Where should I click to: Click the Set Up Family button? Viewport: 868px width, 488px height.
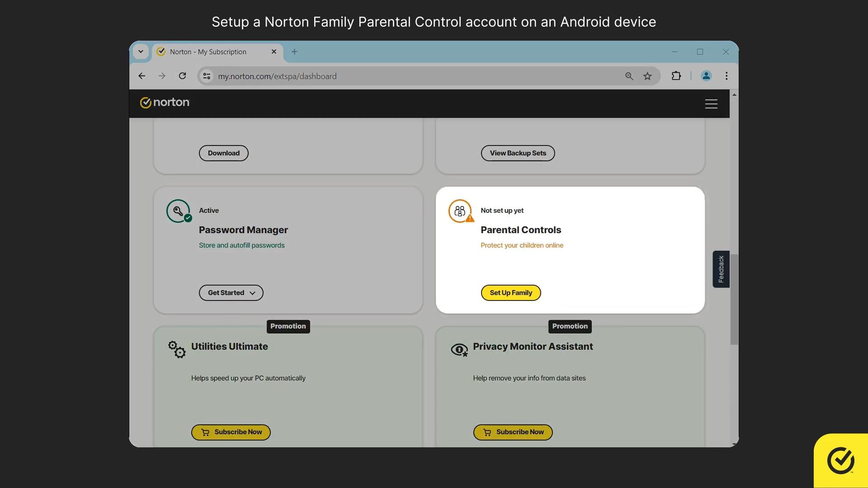[x=511, y=293]
